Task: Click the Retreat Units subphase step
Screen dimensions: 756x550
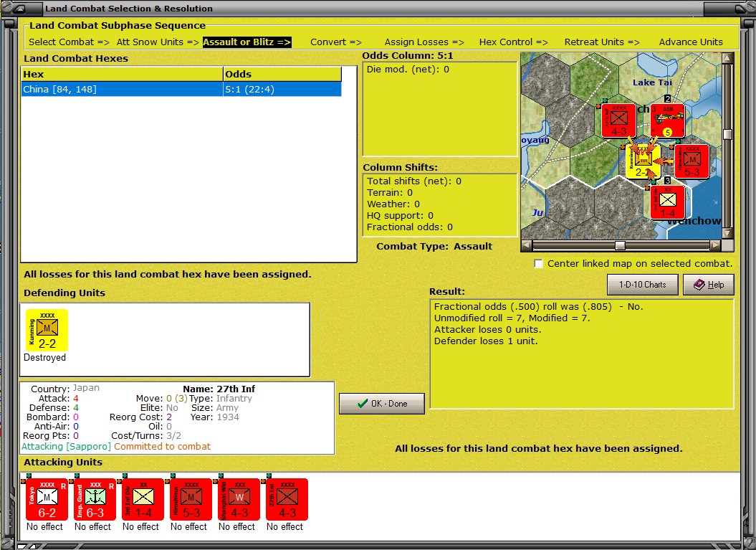Action: click(x=602, y=42)
